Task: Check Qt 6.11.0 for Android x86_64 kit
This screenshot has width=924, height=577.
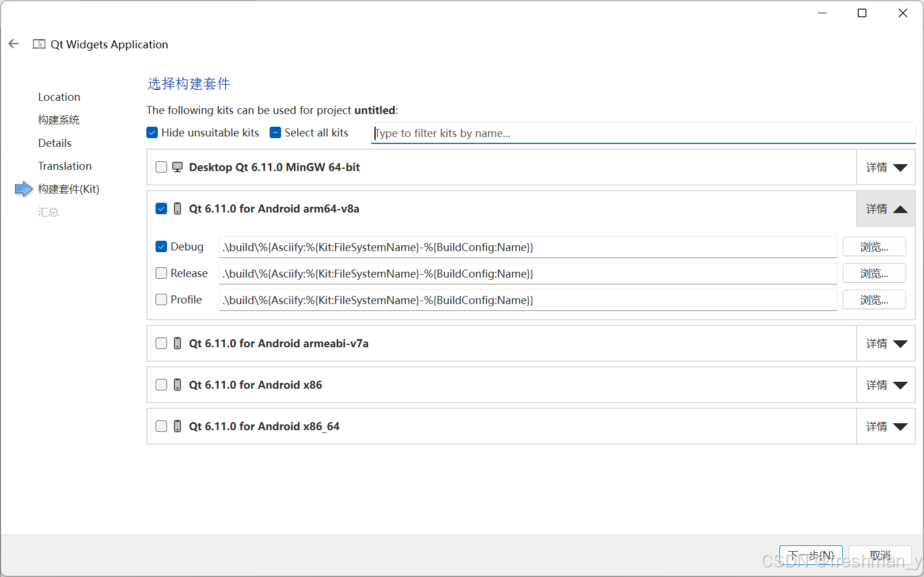Action: pyautogui.click(x=161, y=426)
